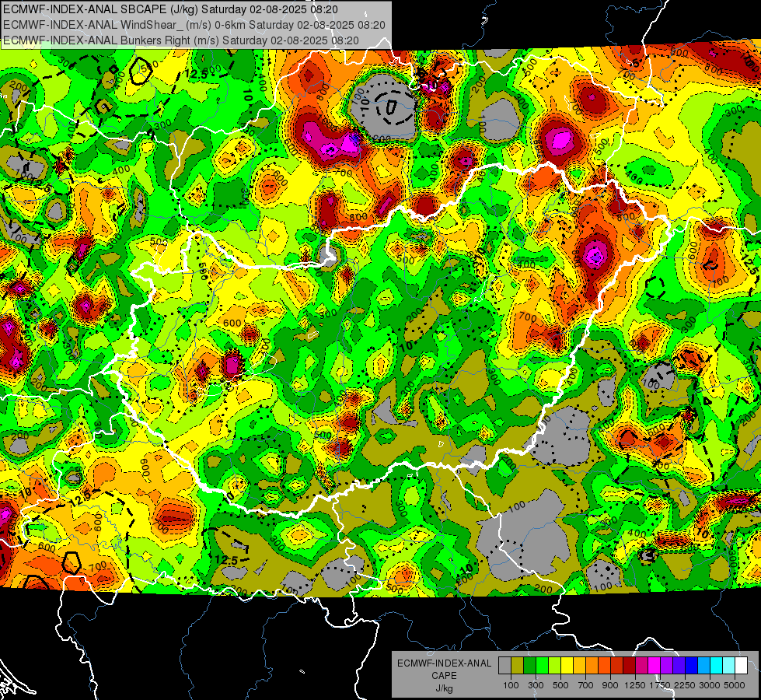Viewport: 761px width, 700px height.
Task: Click the 300 value under the legend colorbar
Action: (x=536, y=685)
